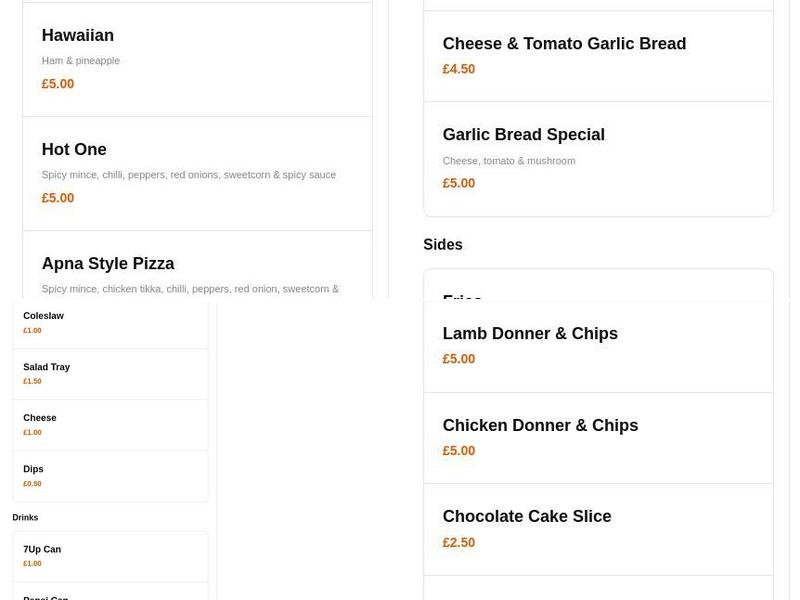Open the Apna Style Pizza item
Viewport: 800px width, 600px height.
coord(108,263)
